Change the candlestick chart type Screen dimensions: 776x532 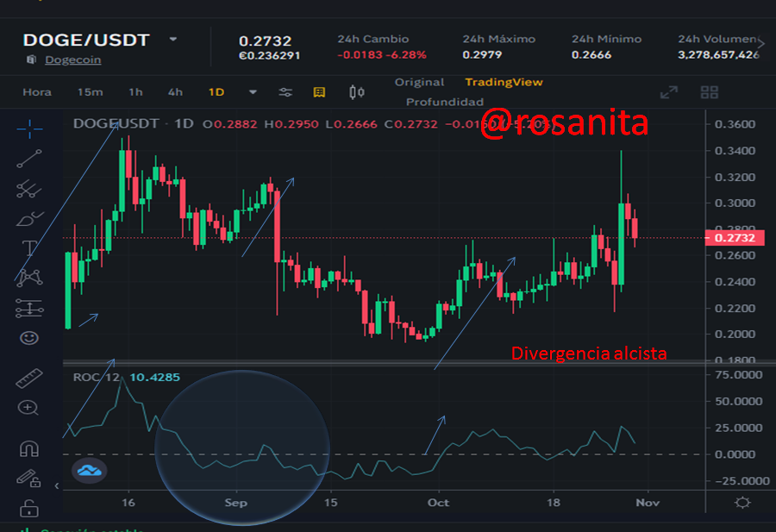pyautogui.click(x=357, y=92)
